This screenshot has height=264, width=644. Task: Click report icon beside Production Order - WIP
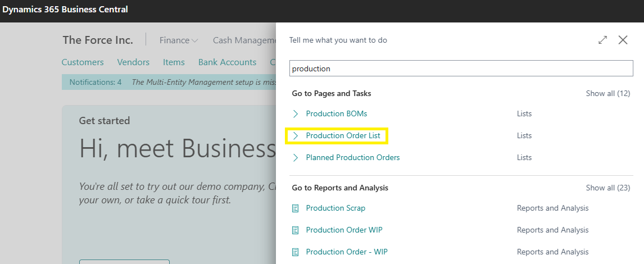[x=296, y=252]
